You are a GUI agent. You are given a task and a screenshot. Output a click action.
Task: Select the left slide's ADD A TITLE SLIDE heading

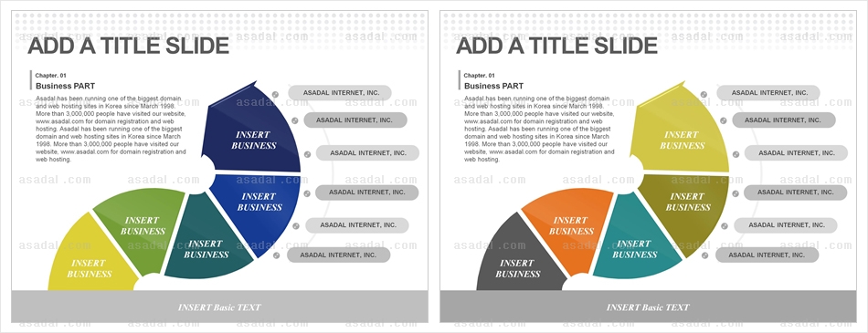(129, 46)
